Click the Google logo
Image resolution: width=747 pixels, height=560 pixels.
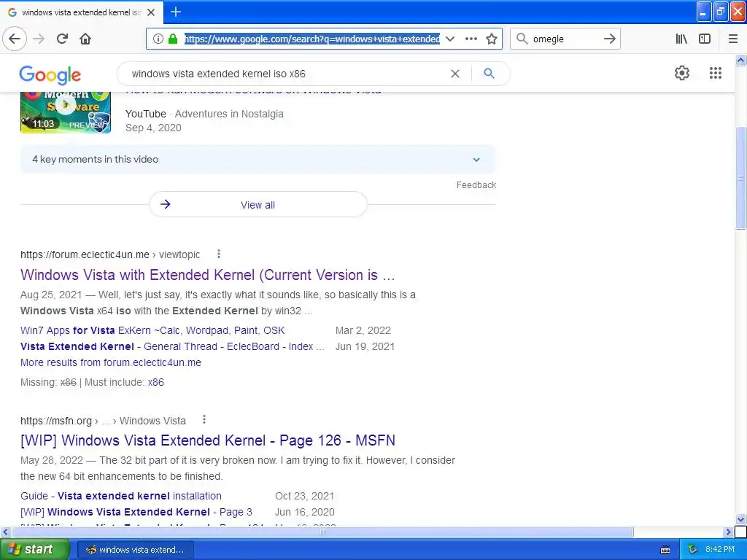50,75
